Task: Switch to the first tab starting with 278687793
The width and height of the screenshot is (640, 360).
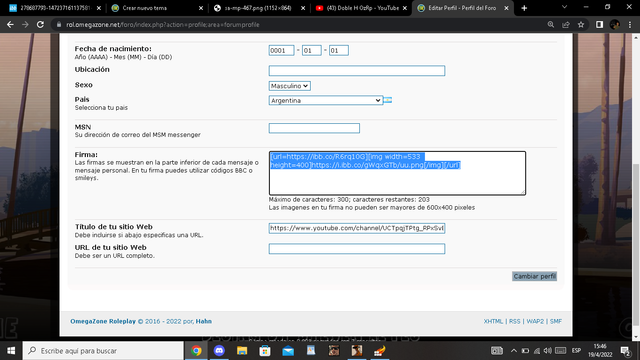Action: 55,8
